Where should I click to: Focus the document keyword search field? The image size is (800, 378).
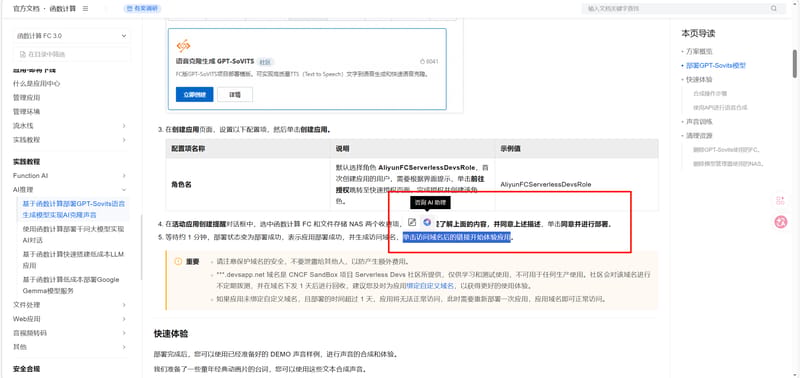[684, 9]
